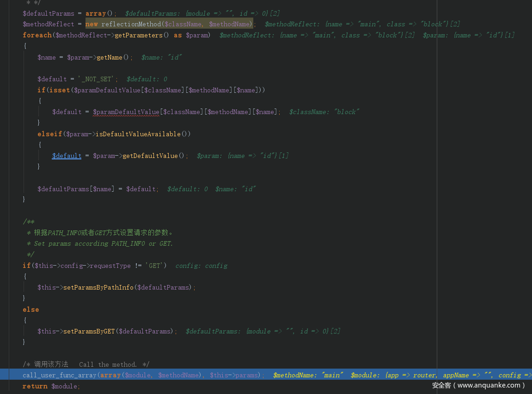532x394 pixels.
Task: Click the elseif keyword
Action: [49, 134]
